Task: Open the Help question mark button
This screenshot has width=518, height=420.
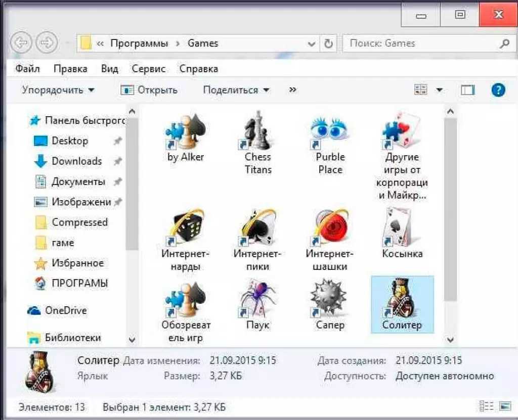Action: click(498, 90)
